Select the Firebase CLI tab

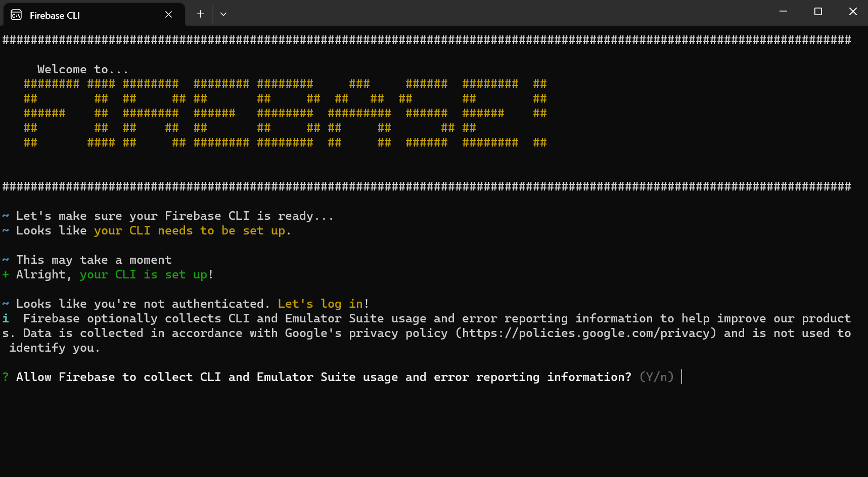[x=94, y=15]
